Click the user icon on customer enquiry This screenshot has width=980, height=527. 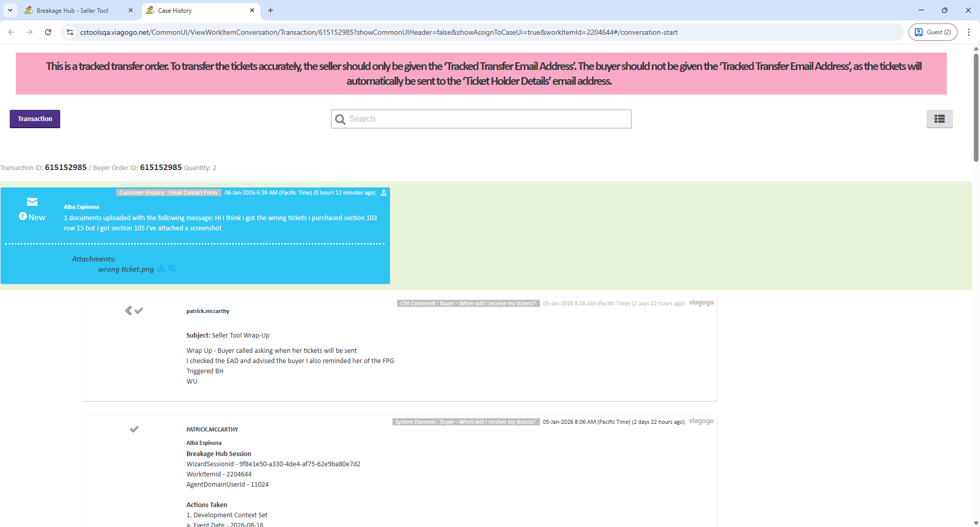click(x=384, y=193)
